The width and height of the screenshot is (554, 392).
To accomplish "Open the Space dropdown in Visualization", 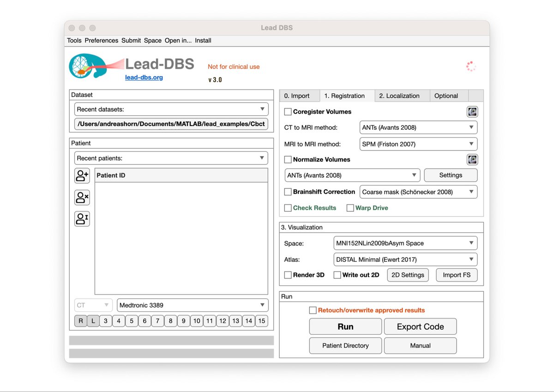I will pyautogui.click(x=405, y=243).
